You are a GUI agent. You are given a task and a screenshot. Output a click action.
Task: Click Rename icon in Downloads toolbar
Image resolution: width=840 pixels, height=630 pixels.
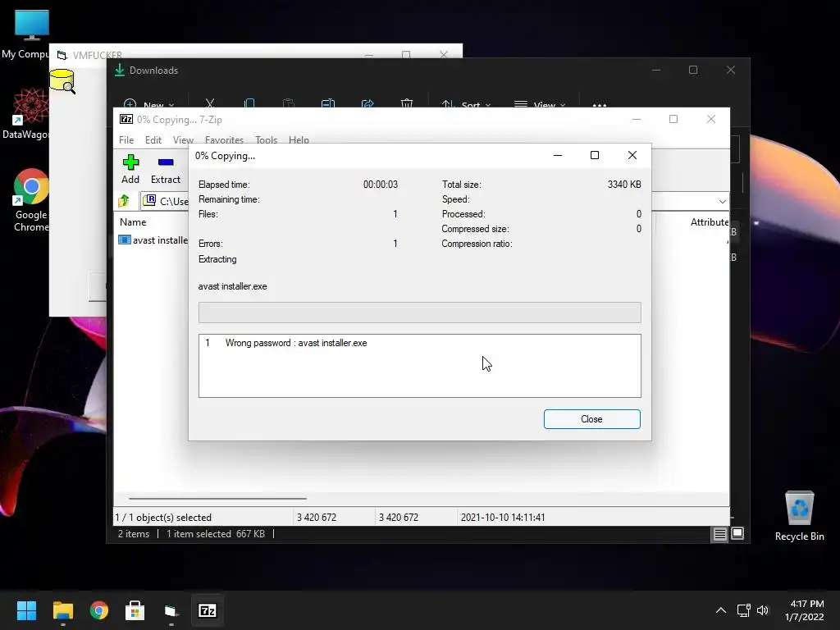328,103
